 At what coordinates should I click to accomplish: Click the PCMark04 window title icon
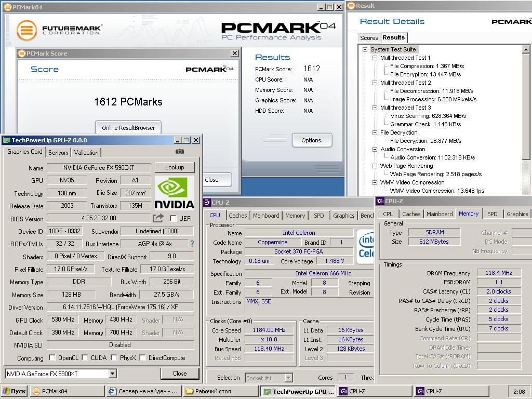pyautogui.click(x=7, y=7)
